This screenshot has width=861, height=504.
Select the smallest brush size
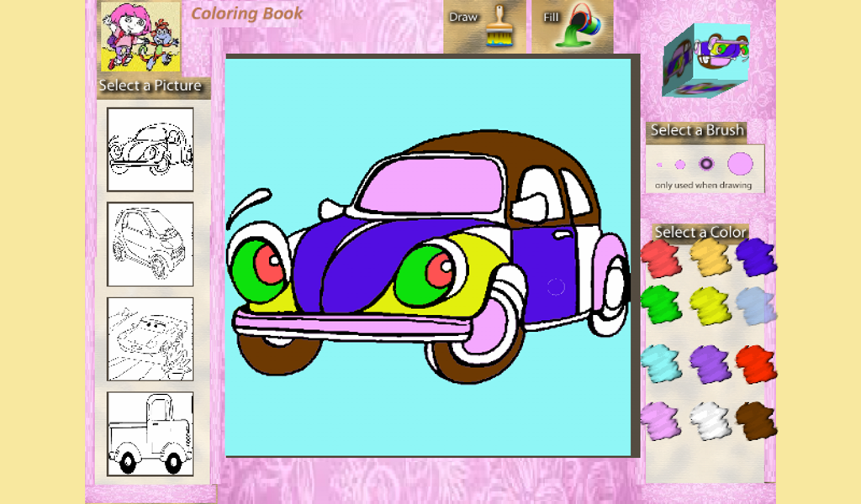click(659, 165)
